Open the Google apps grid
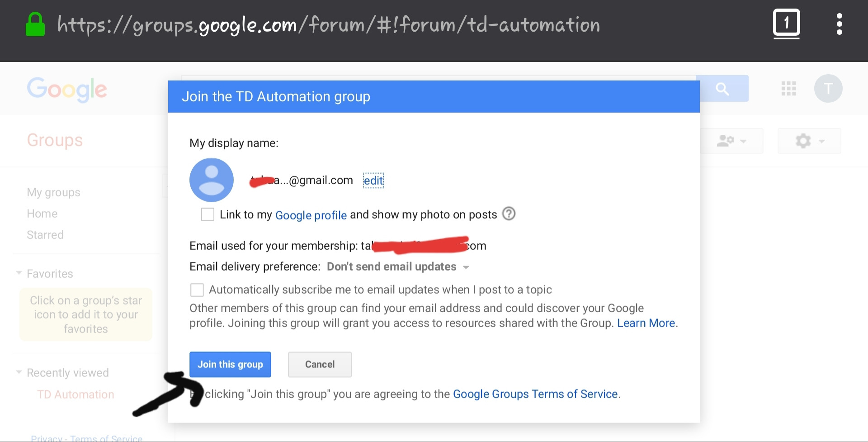 788,89
